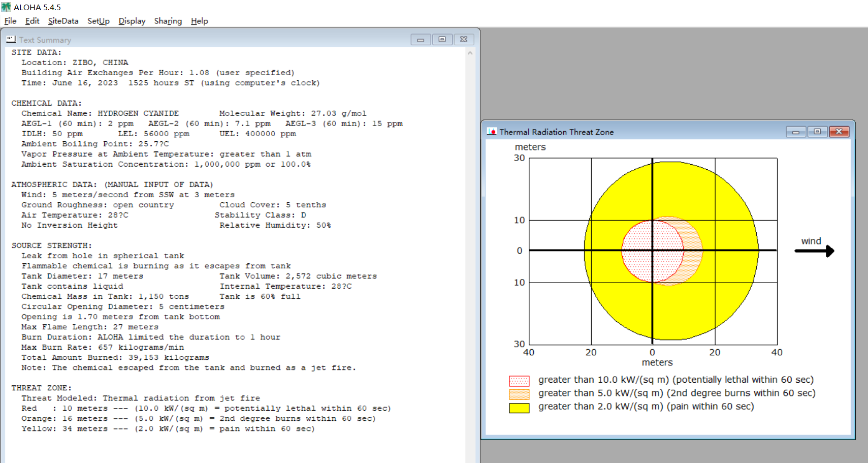Click "Max Flame Length: 27 meters" line

click(x=90, y=327)
